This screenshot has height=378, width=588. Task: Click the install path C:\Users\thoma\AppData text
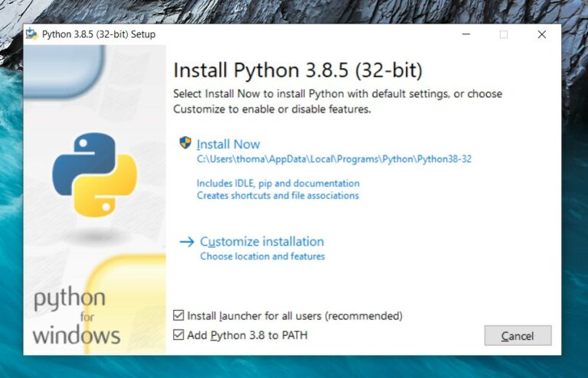[x=334, y=159]
